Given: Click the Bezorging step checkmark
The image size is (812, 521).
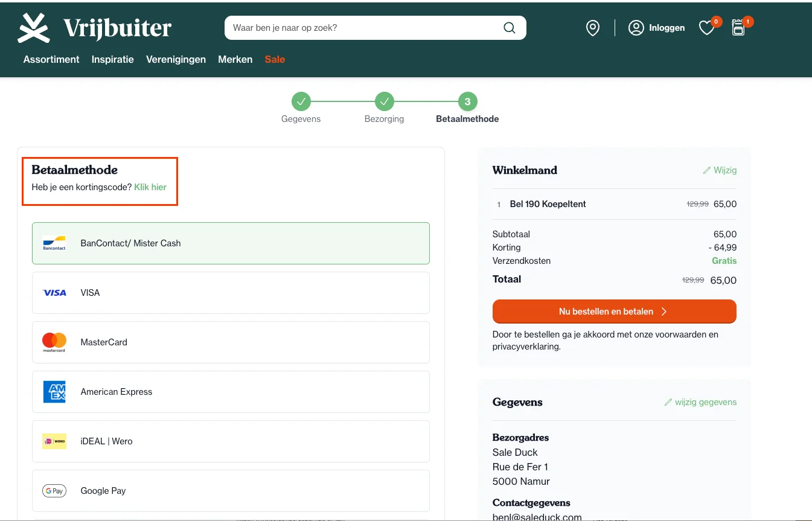Looking at the screenshot, I should point(384,101).
